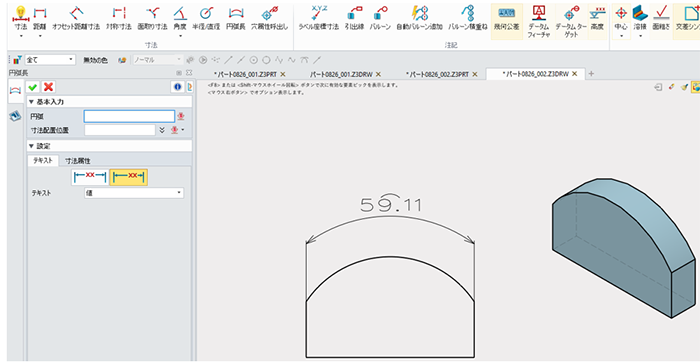Select the 距離 distance dimension tool
The image size is (700, 362).
pyautogui.click(x=40, y=17)
